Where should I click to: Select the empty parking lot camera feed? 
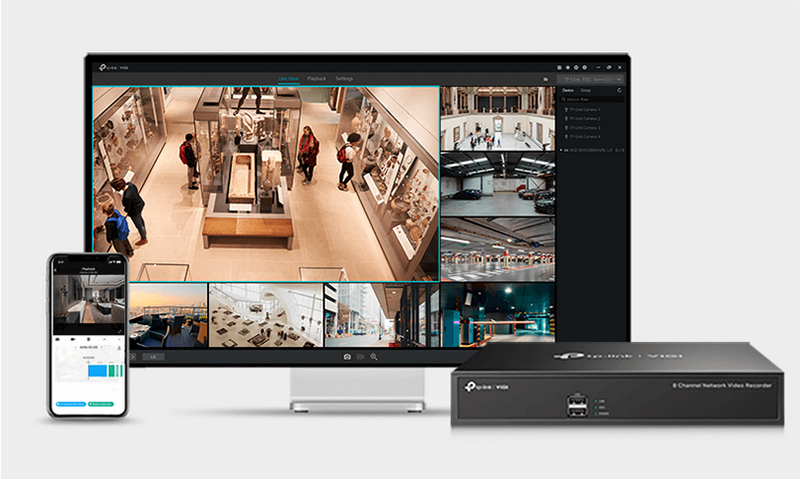[x=498, y=249]
